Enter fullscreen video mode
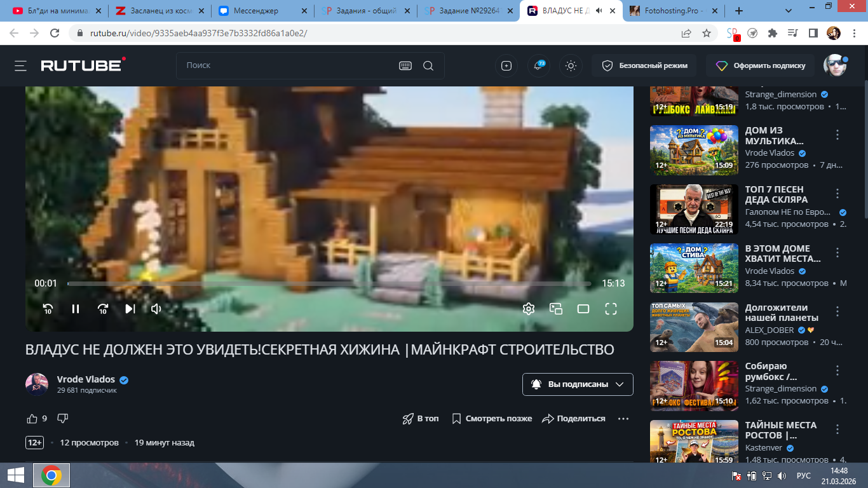This screenshot has height=488, width=868. tap(611, 309)
